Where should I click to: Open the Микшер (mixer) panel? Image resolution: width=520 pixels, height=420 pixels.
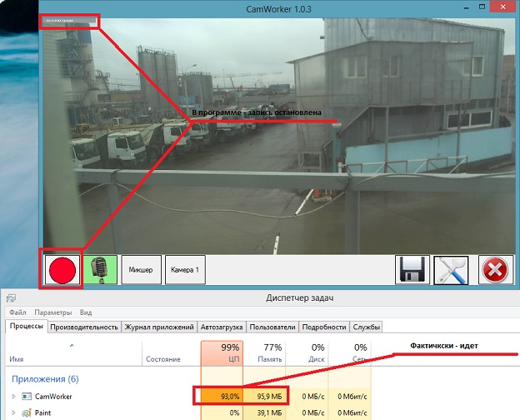coord(141,270)
